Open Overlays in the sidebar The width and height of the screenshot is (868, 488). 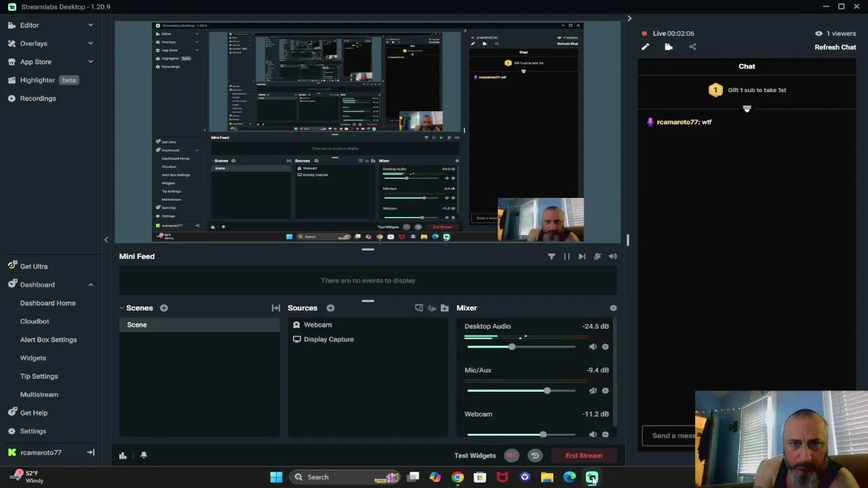pos(33,43)
